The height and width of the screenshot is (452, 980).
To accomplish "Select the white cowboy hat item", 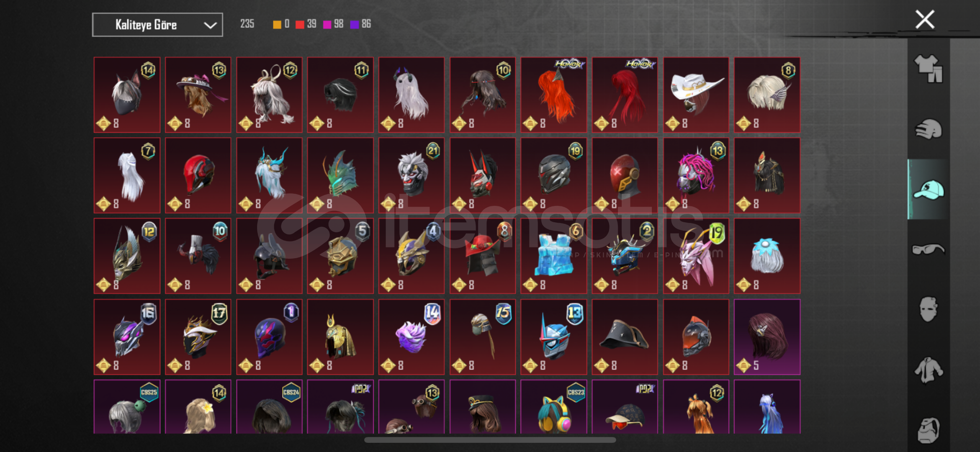I will [696, 95].
